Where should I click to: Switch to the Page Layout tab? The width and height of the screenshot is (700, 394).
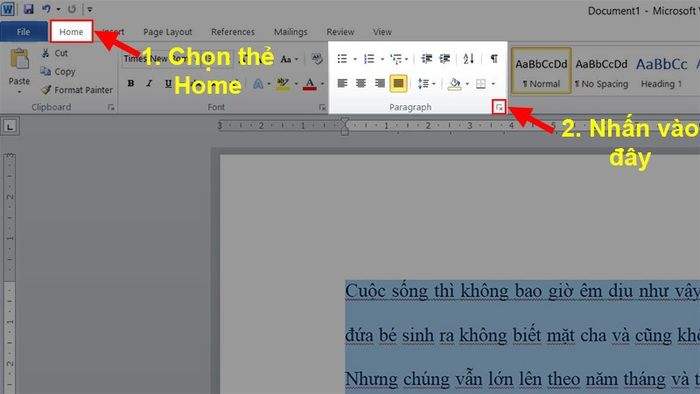(x=167, y=32)
